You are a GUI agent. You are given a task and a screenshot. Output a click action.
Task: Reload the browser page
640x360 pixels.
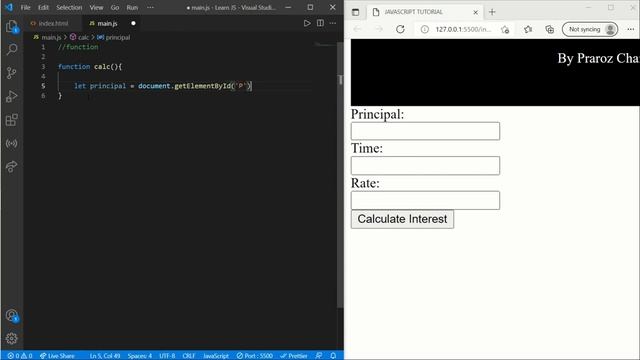point(400,29)
